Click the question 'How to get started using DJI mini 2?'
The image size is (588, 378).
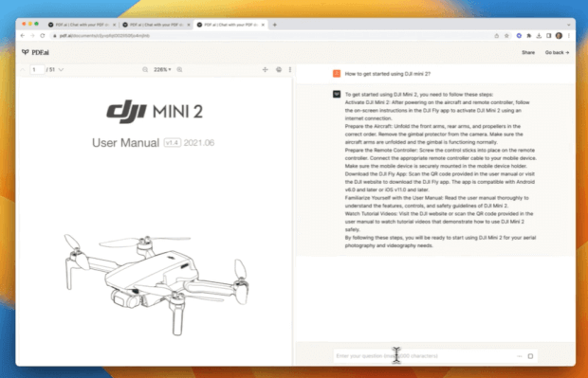coord(387,74)
